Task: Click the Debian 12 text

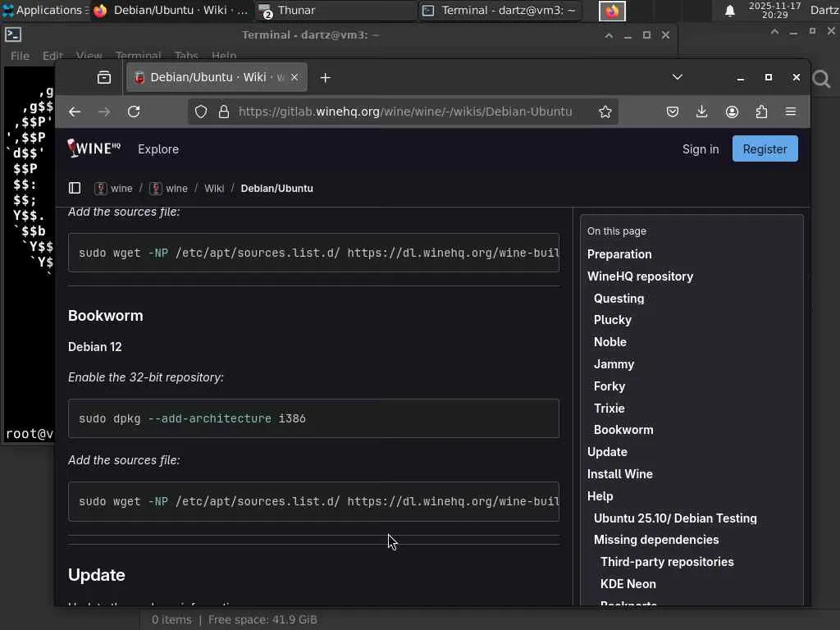Action: coord(95,347)
